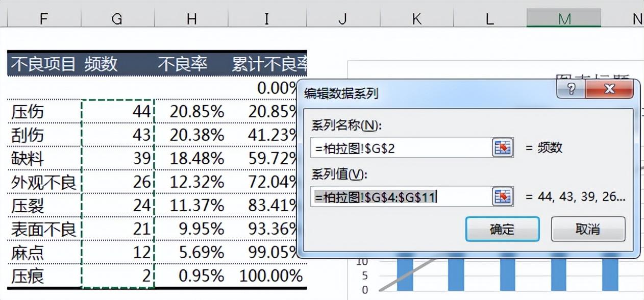
Task: Select column G header
Action: [x=117, y=19]
